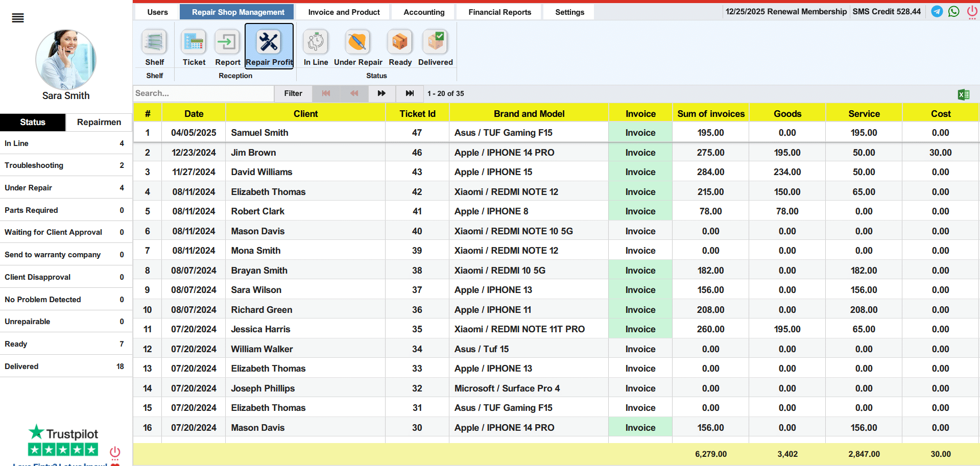The width and height of the screenshot is (980, 466).
Task: Open the hamburger menu
Action: [18, 18]
